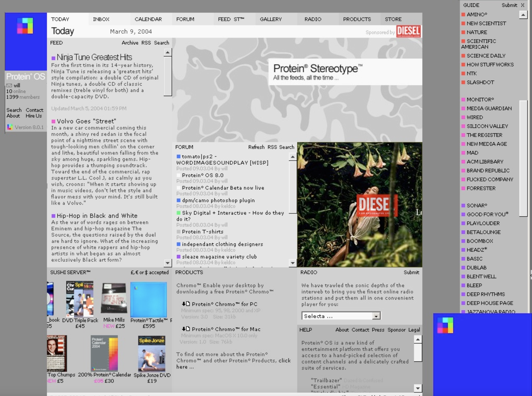The height and width of the screenshot is (396, 532).
Task: Open the GALLERY tab
Action: (x=270, y=19)
